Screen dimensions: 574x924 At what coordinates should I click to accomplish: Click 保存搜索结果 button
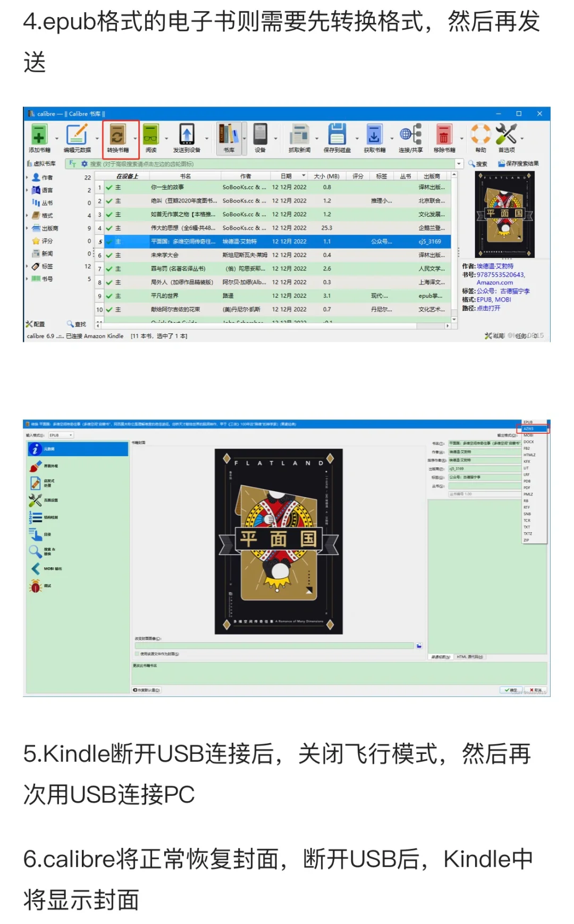pos(519,164)
